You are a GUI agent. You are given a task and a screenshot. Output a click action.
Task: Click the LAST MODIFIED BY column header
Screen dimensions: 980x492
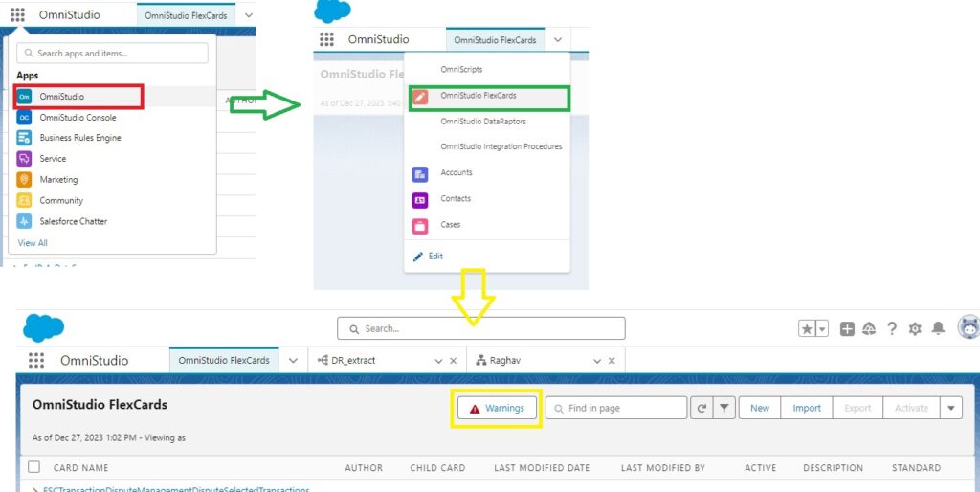point(662,468)
